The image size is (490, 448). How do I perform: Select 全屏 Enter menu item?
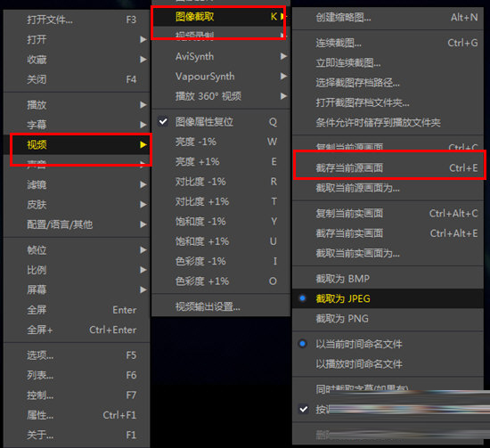[x=77, y=310]
